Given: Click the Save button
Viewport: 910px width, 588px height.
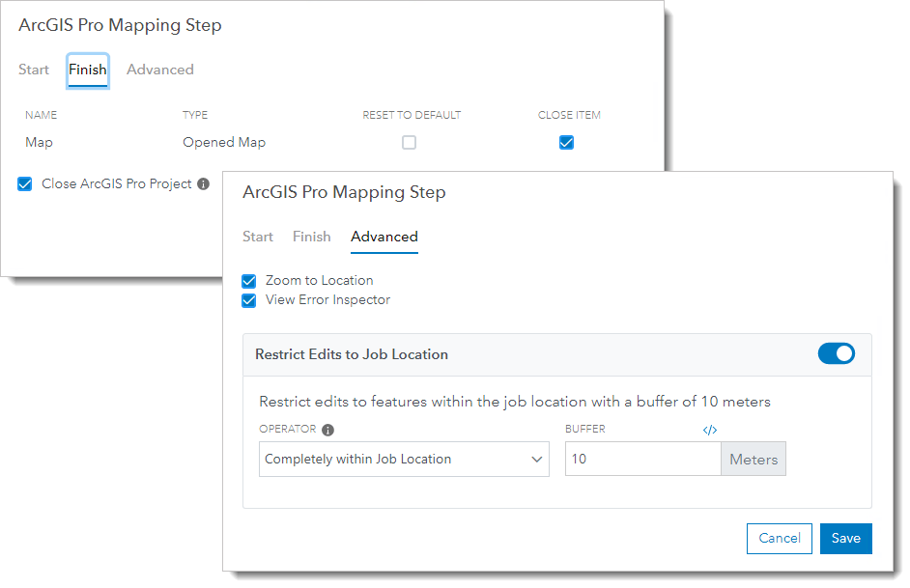Looking at the screenshot, I should click(x=845, y=538).
